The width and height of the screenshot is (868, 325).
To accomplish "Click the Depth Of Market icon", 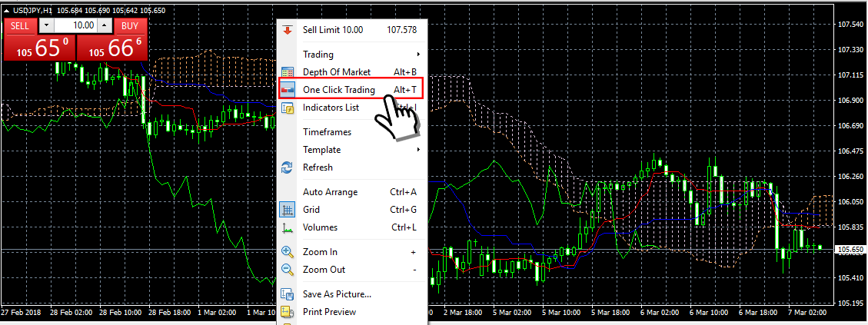I will tap(288, 72).
